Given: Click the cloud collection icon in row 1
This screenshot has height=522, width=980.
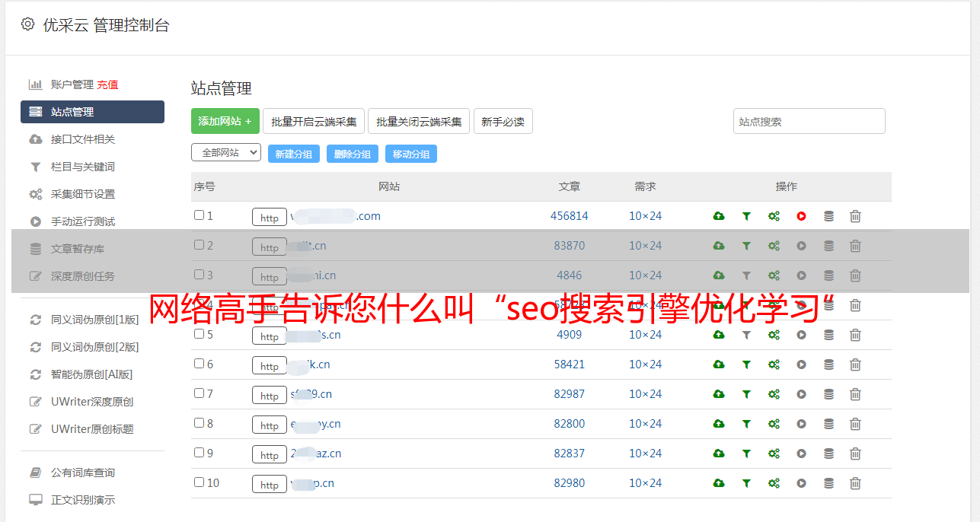Looking at the screenshot, I should pos(719,216).
